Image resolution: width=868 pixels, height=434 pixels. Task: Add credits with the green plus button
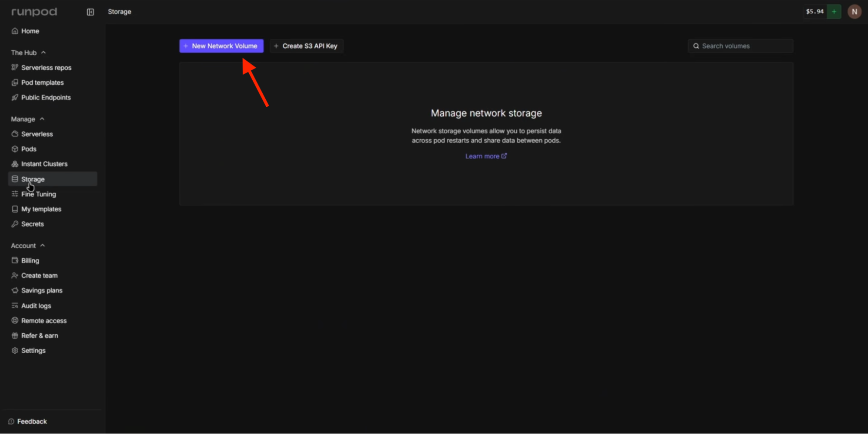pyautogui.click(x=834, y=12)
